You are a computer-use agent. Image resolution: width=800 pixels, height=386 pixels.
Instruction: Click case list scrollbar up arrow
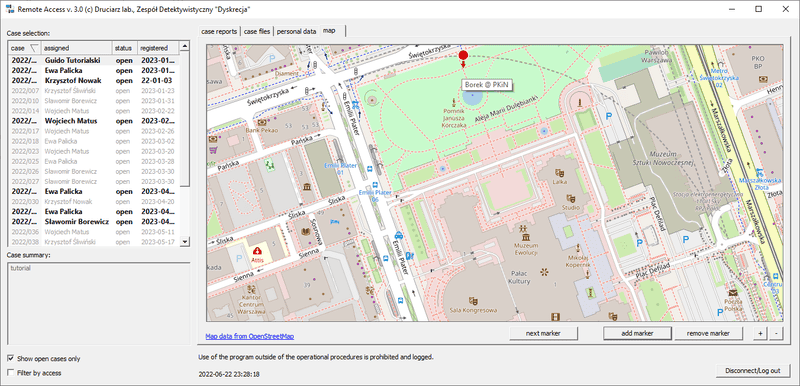point(185,46)
